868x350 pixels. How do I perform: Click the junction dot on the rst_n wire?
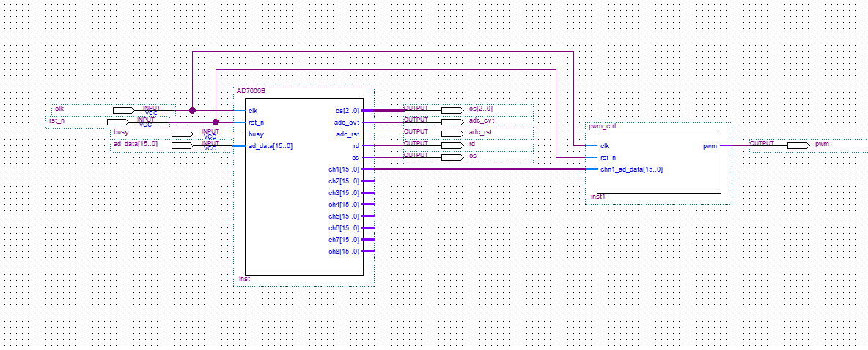click(x=216, y=122)
